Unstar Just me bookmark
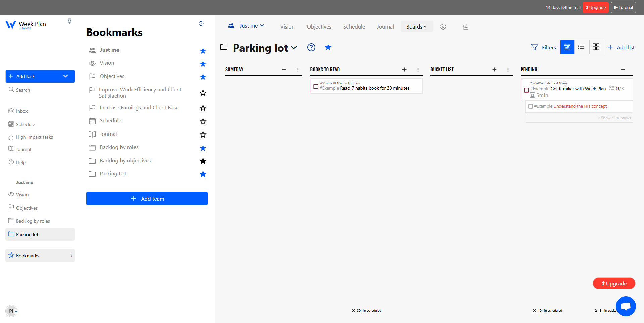This screenshot has height=323, width=644. tap(203, 51)
